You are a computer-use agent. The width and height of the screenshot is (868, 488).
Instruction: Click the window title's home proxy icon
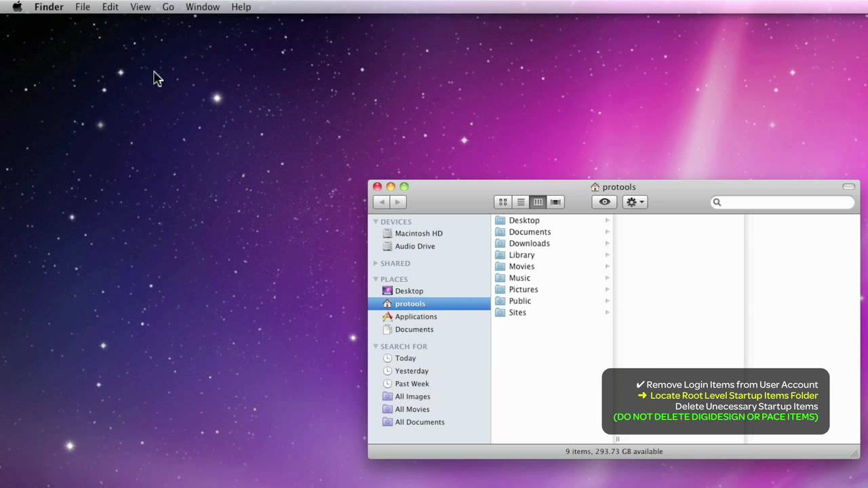click(x=595, y=187)
